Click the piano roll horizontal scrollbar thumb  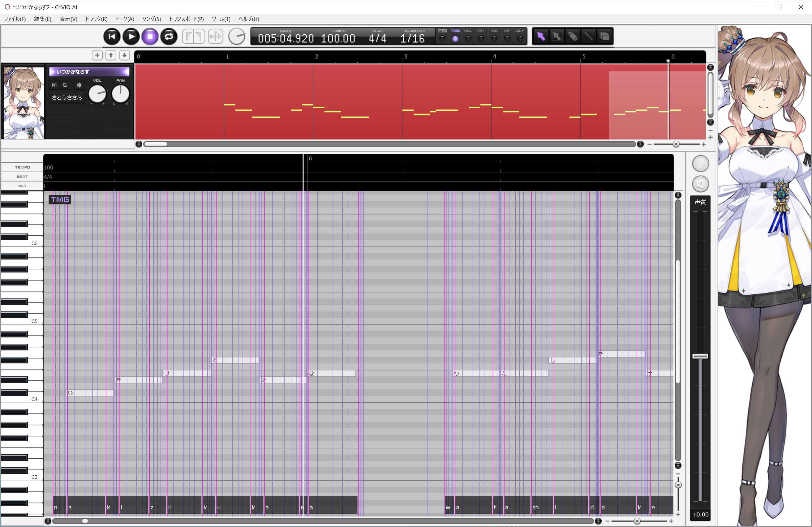click(x=85, y=521)
